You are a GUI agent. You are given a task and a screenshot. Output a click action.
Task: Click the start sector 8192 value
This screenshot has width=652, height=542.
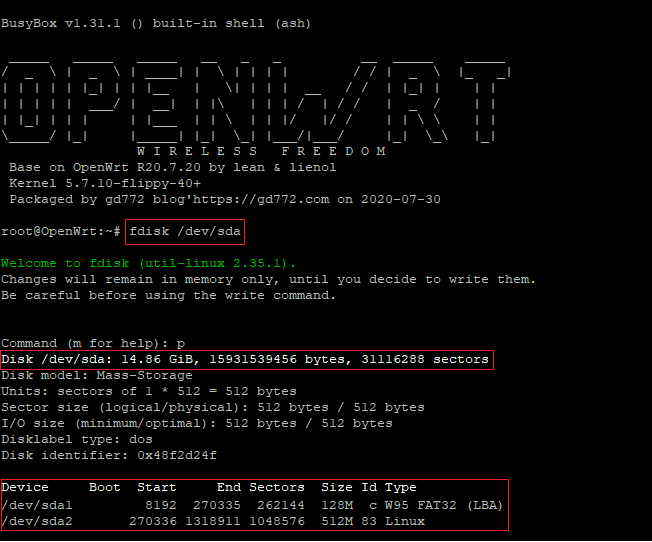pos(161,505)
